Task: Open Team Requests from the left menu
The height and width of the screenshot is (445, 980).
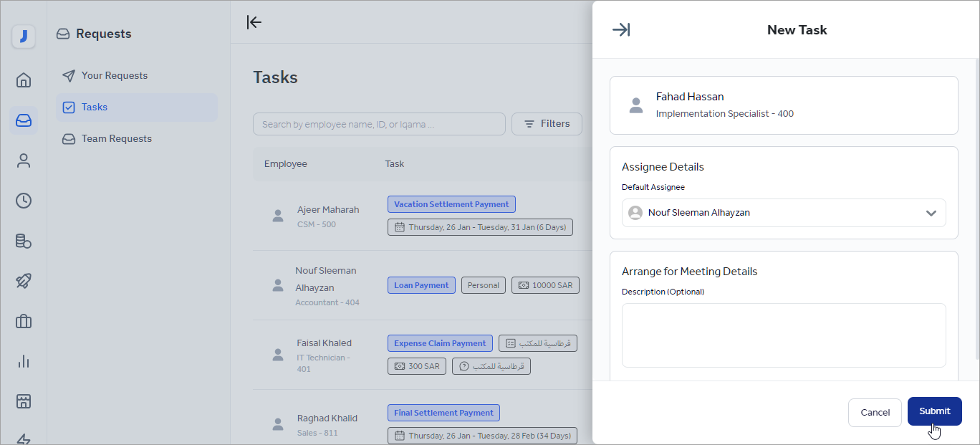Action: pos(115,138)
